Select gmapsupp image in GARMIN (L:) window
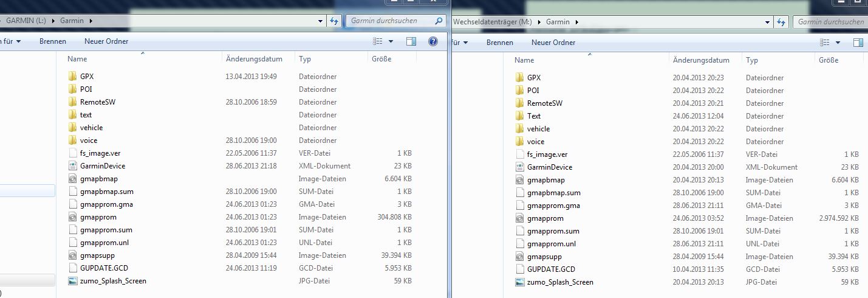This screenshot has height=298, width=868. click(x=97, y=255)
